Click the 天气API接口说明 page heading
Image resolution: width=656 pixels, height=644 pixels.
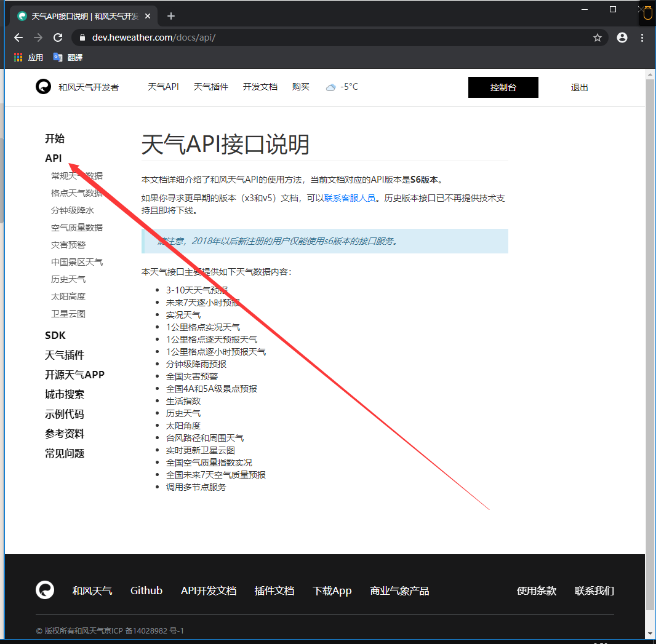coord(225,145)
